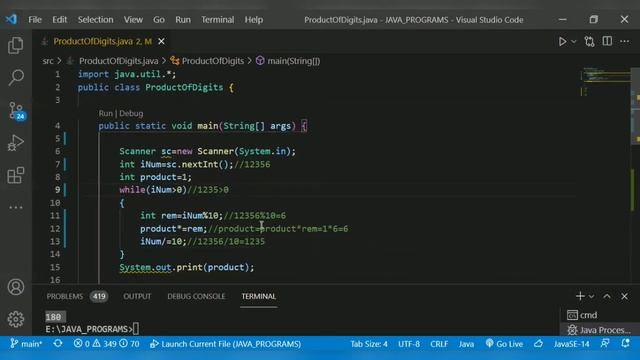Viewport: 640px width, 360px height.
Task: Open the Edit menu
Action: 59,20
